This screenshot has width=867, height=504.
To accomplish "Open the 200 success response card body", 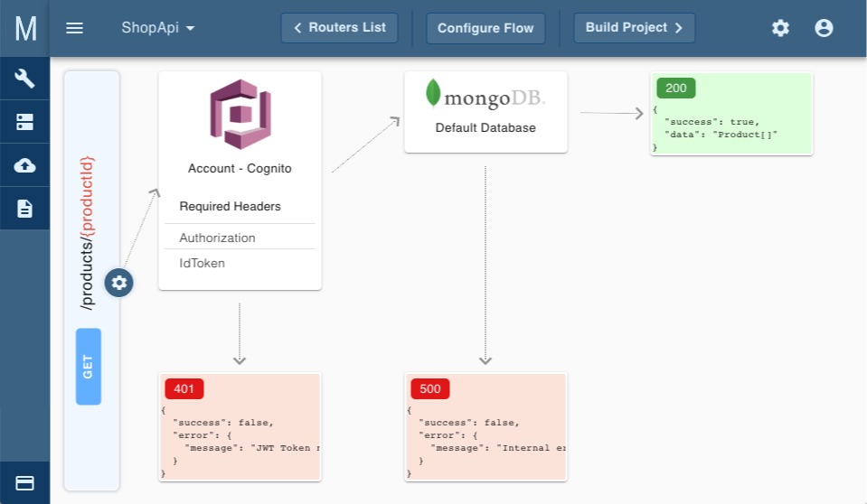I will [x=731, y=128].
